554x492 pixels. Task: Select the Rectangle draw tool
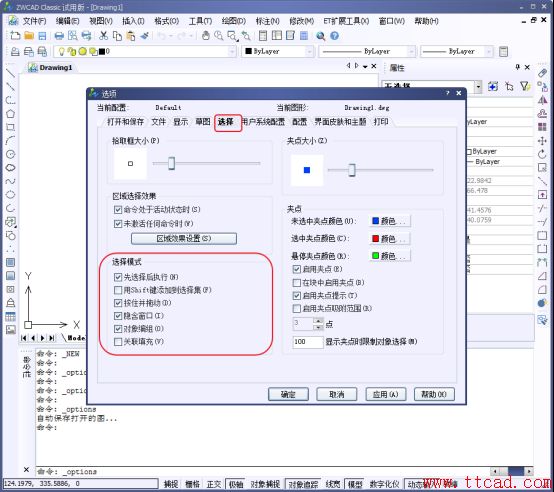pyautogui.click(x=11, y=127)
